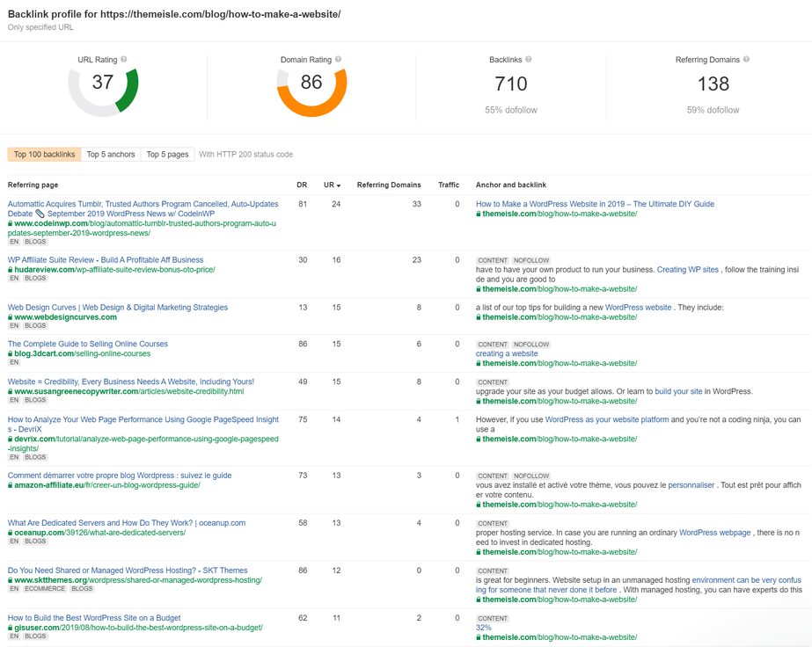Open the Web Design Curves page link
The image size is (812, 647).
tap(118, 308)
